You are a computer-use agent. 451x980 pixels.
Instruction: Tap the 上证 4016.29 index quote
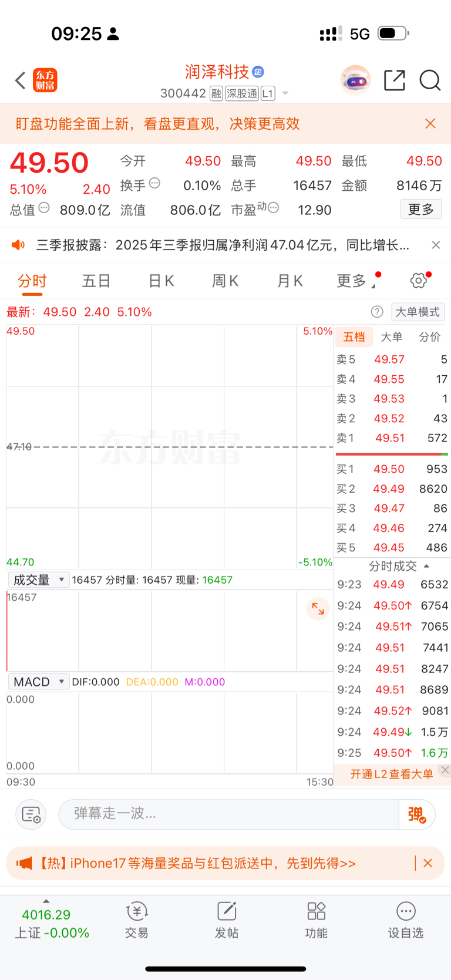pyautogui.click(x=51, y=924)
